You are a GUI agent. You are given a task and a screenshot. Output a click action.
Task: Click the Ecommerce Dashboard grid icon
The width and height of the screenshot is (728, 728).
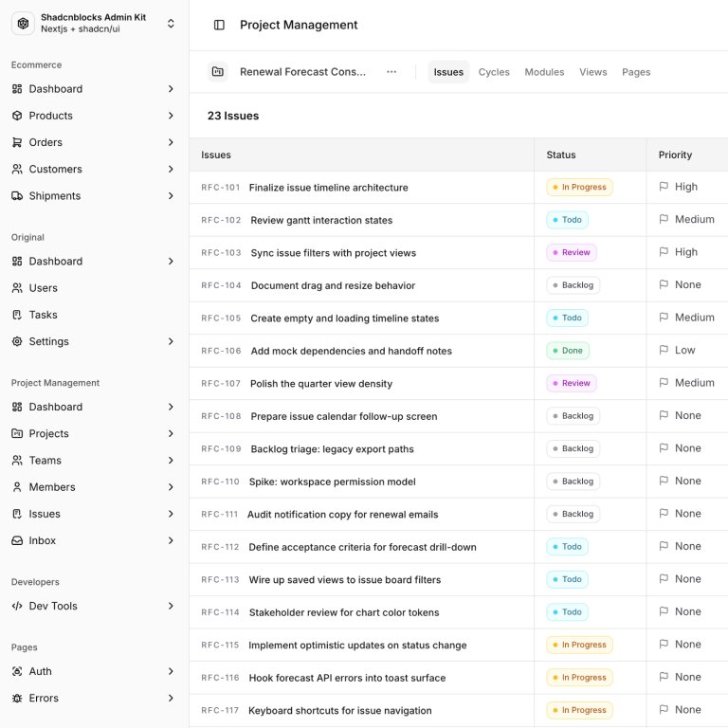(17, 89)
